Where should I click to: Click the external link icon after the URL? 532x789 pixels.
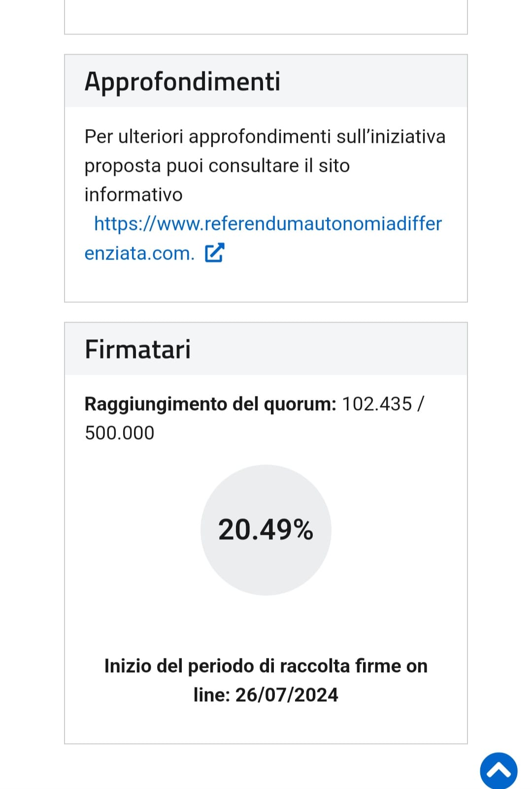pos(215,253)
